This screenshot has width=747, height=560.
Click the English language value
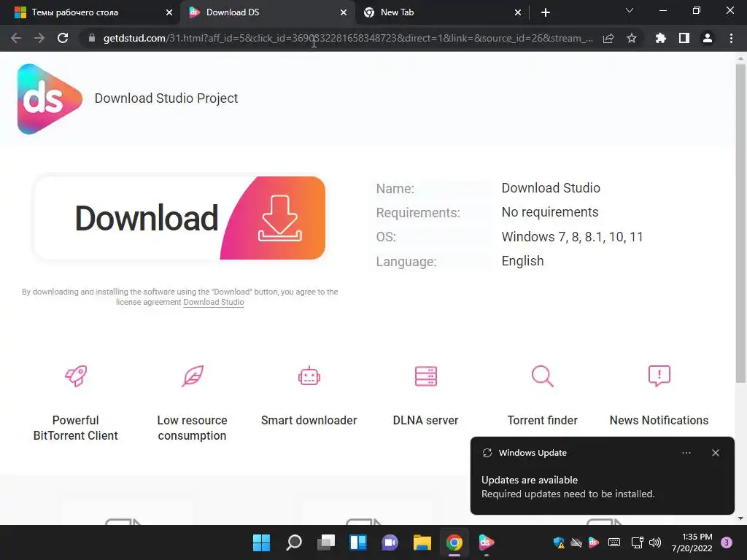(x=522, y=261)
